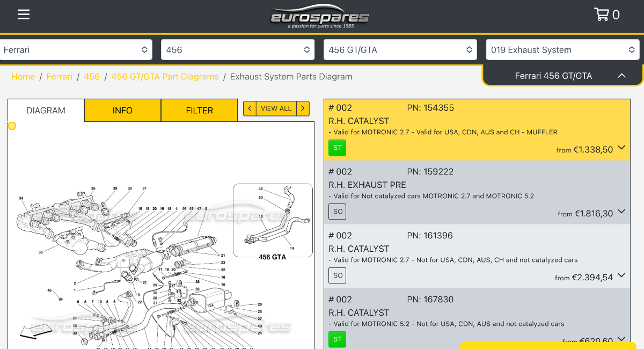644x349 pixels.
Task: Open the 456 model dropdown
Action: 238,50
